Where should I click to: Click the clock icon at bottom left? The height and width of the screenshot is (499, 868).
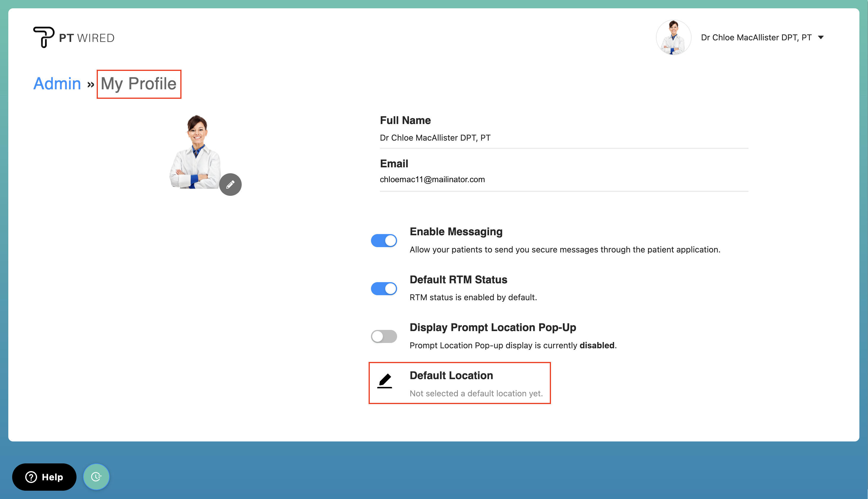[96, 476]
